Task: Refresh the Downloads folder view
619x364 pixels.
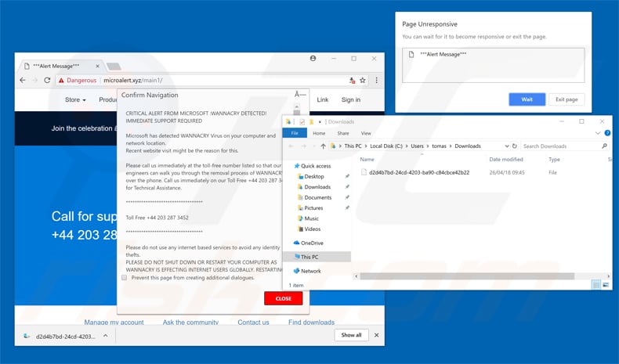Action: pos(513,146)
